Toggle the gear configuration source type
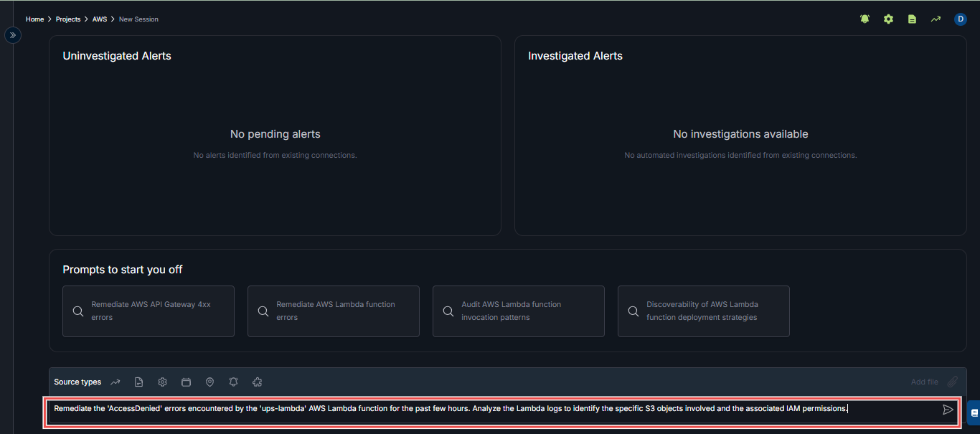This screenshot has width=980, height=434. pyautogui.click(x=163, y=382)
